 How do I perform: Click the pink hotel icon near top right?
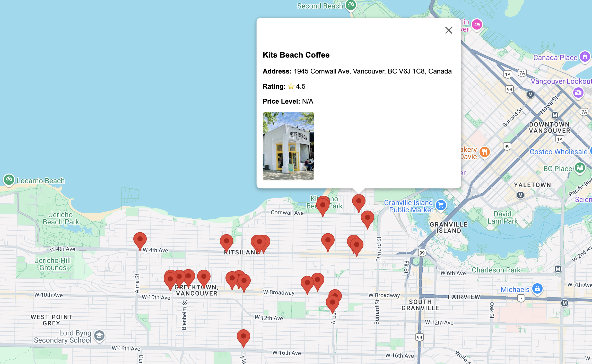click(477, 24)
